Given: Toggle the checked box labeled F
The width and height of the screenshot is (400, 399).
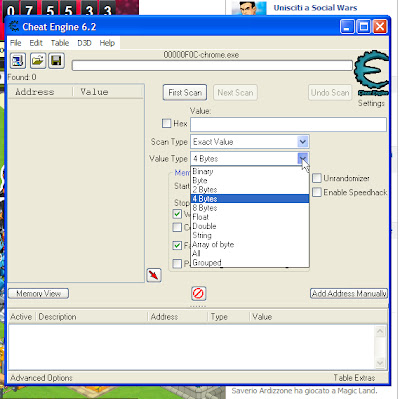Looking at the screenshot, I should tap(177, 246).
